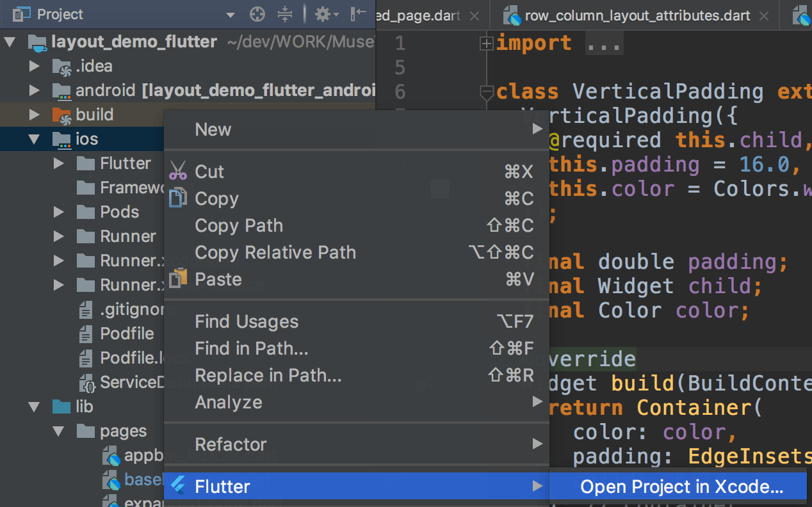
Task: Expand the .idea folder
Action: [x=34, y=66]
